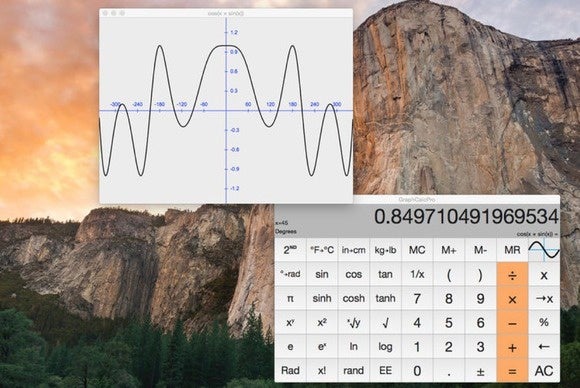Click the x to the power y key
The width and height of the screenshot is (580, 388).
(290, 323)
